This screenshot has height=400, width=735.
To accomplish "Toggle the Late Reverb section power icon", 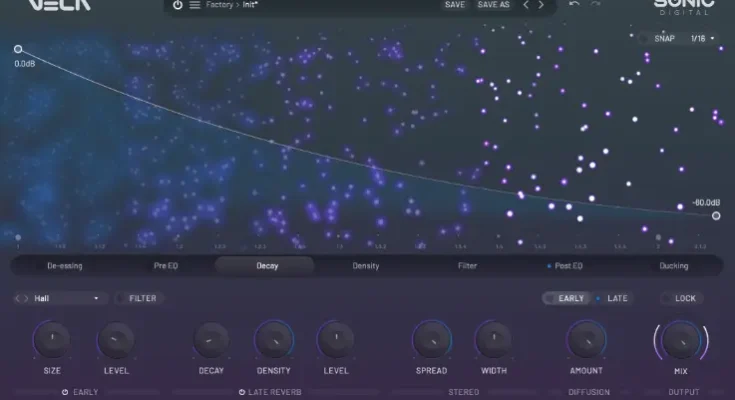I will coord(242,392).
